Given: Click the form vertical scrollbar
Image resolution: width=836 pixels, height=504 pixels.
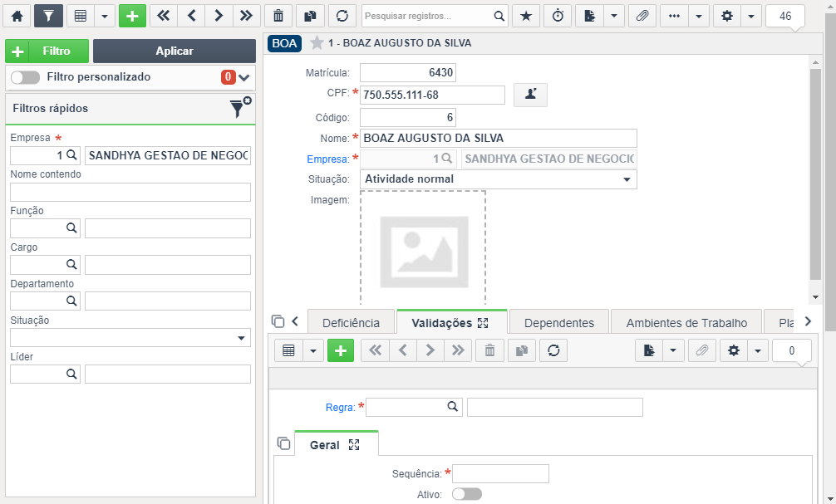Looking at the screenshot, I should pyautogui.click(x=815, y=174).
